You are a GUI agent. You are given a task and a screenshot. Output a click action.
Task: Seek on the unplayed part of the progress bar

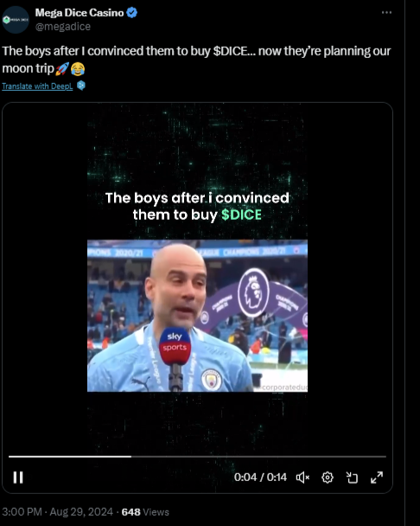tap(258, 457)
